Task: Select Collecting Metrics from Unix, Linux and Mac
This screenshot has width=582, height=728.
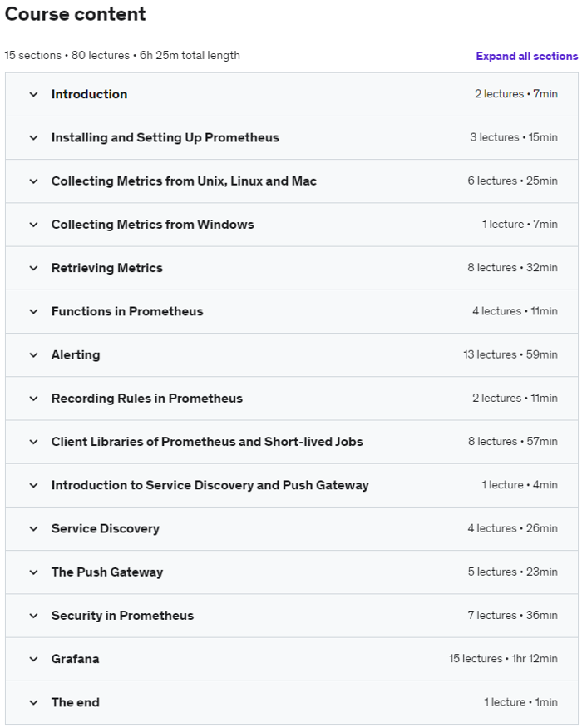Action: [x=184, y=181]
